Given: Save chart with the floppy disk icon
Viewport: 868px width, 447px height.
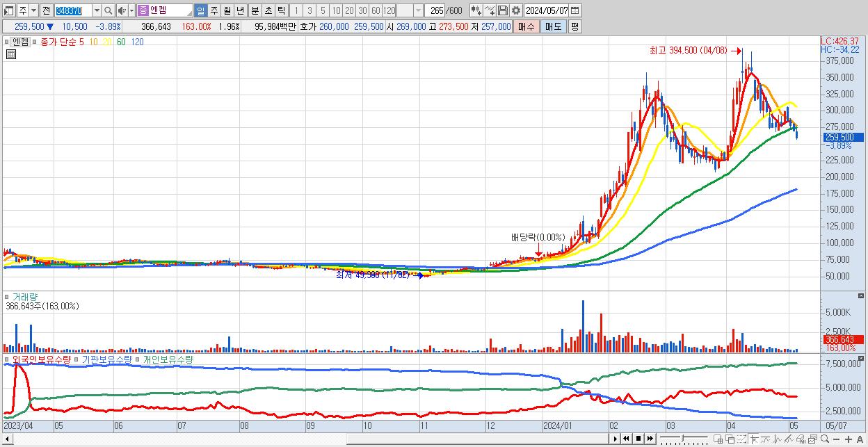Looking at the screenshot, I should coord(502,10).
